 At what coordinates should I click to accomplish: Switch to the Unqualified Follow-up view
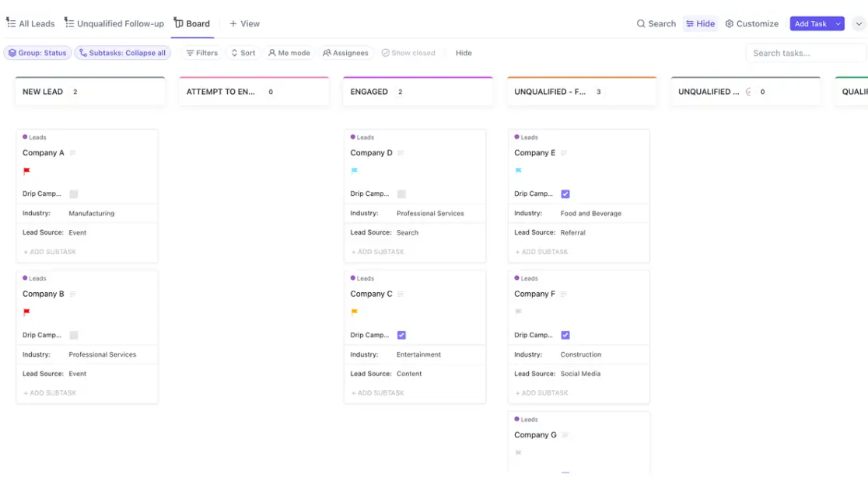click(114, 24)
